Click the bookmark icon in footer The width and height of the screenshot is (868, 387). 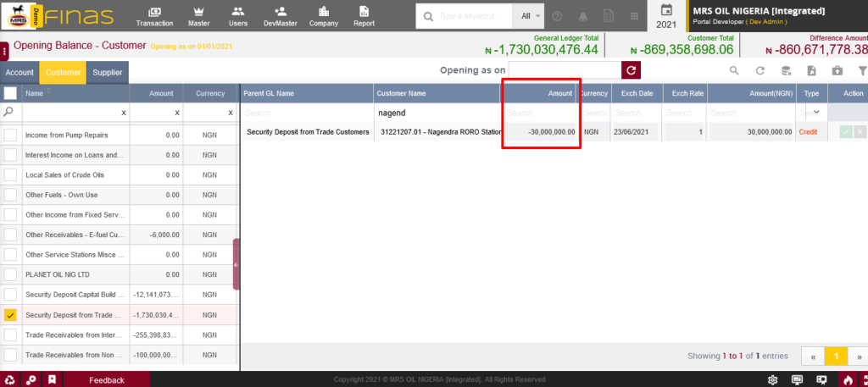(x=52, y=380)
